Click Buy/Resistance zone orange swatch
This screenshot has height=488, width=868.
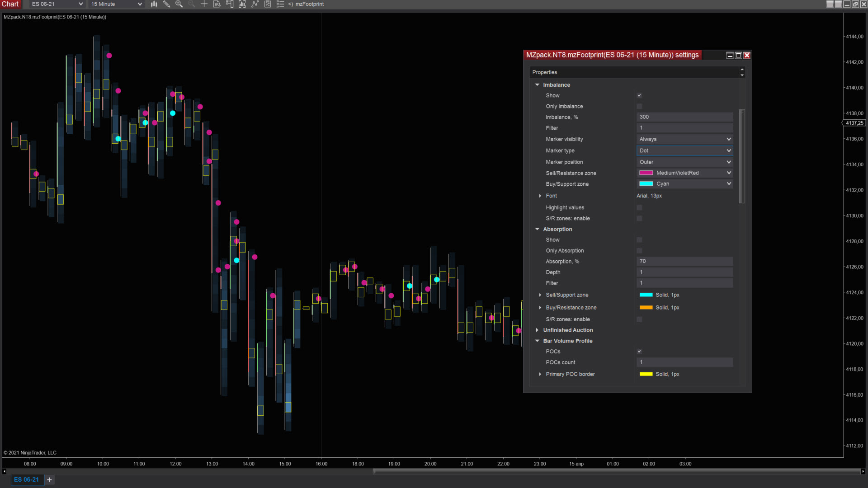646,307
